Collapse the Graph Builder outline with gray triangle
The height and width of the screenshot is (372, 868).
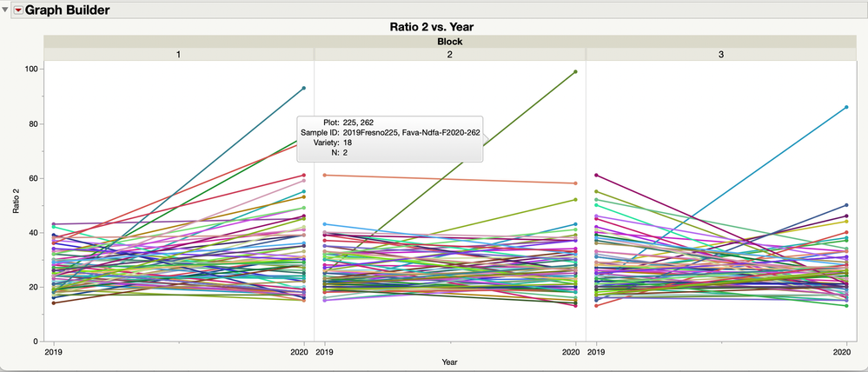pyautogui.click(x=5, y=10)
